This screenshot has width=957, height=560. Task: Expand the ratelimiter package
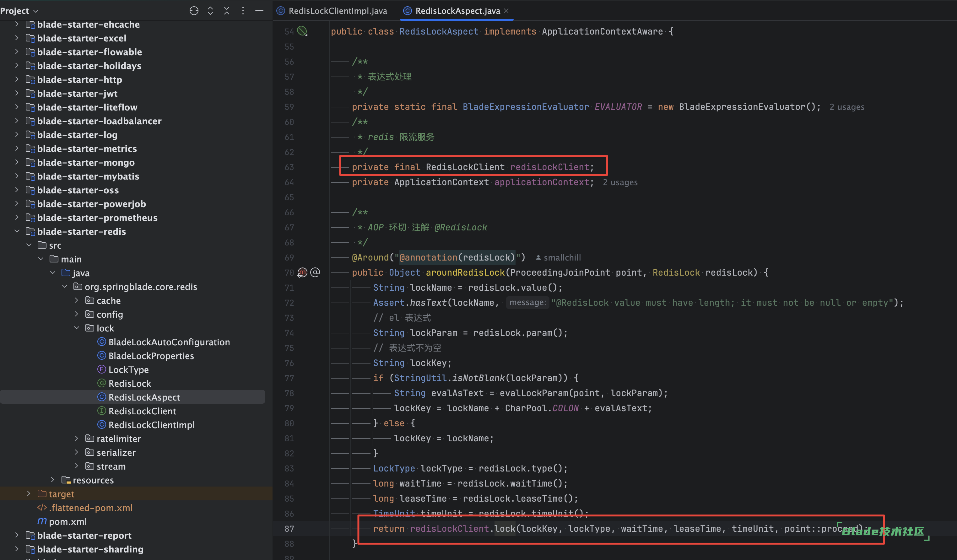[x=77, y=439]
